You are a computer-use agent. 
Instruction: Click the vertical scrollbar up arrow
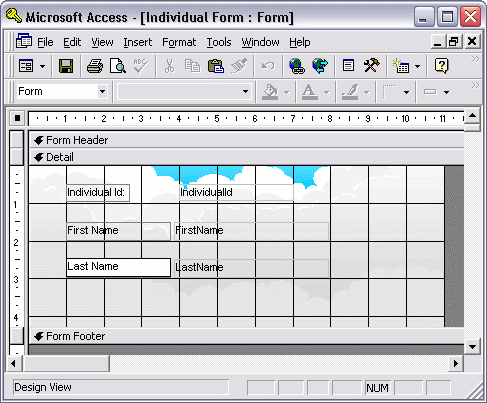pos(472,116)
